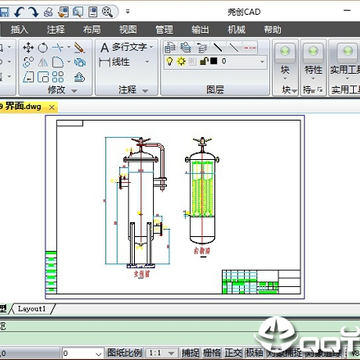Click the third layer tool icon in 图层 panel
The width and height of the screenshot is (360, 360).
coord(201,47)
